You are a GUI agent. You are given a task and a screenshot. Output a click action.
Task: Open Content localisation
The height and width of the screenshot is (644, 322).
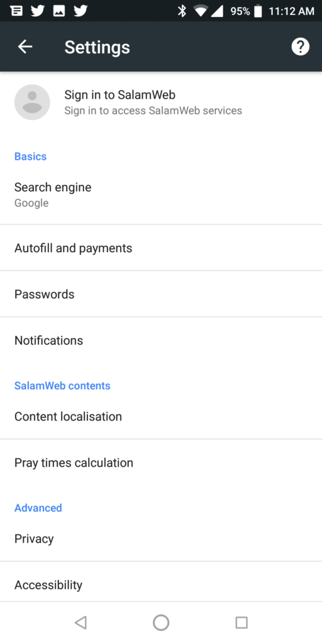[x=161, y=416]
